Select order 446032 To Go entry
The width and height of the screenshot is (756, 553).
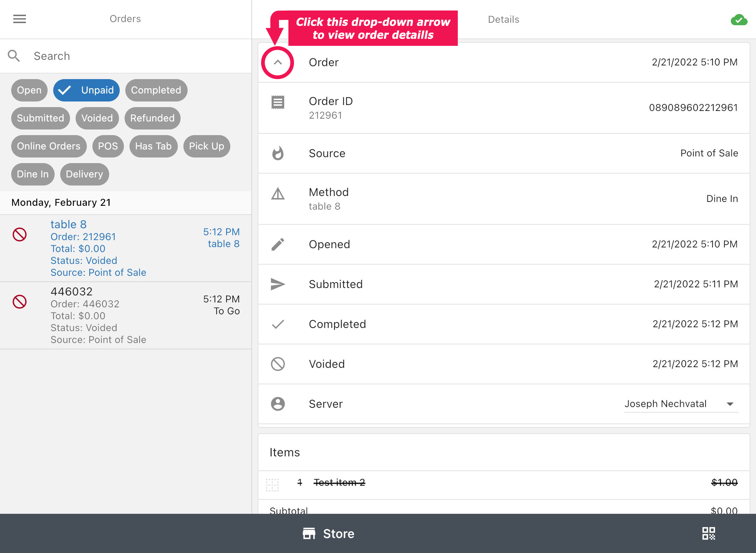126,315
